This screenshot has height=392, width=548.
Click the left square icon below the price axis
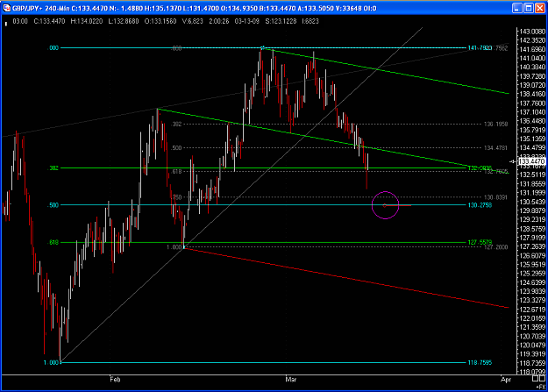click(536, 378)
